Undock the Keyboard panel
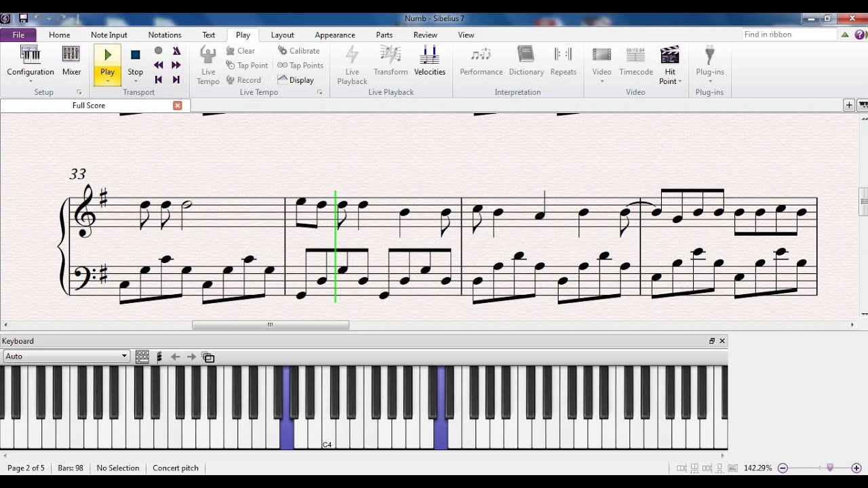 tap(712, 341)
